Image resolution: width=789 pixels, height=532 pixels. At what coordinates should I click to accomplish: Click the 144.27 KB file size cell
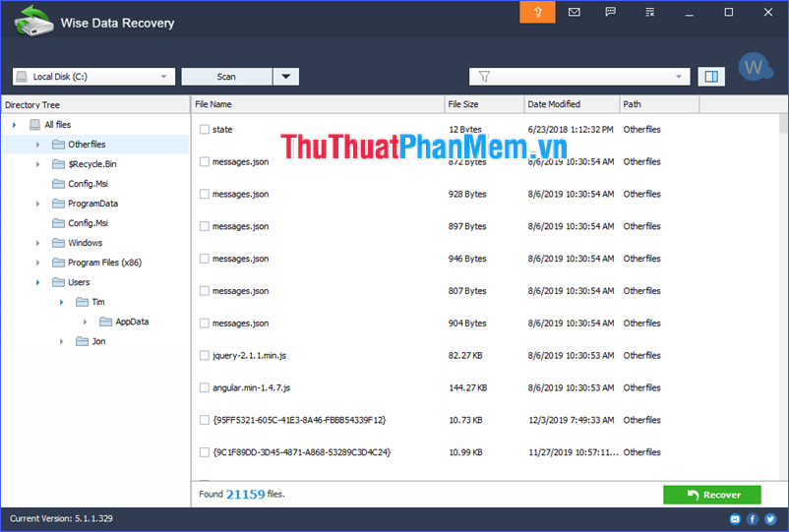click(468, 387)
